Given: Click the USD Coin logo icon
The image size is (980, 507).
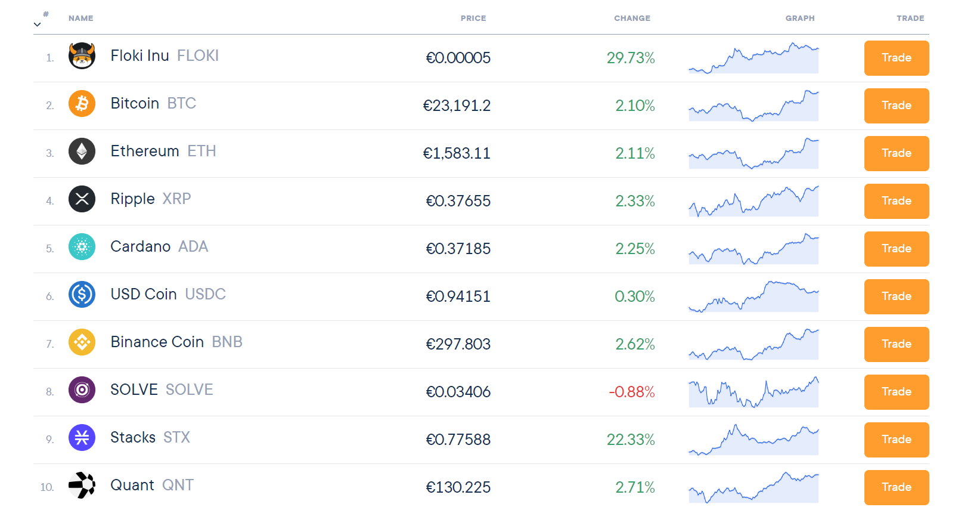Looking at the screenshot, I should pos(82,295).
